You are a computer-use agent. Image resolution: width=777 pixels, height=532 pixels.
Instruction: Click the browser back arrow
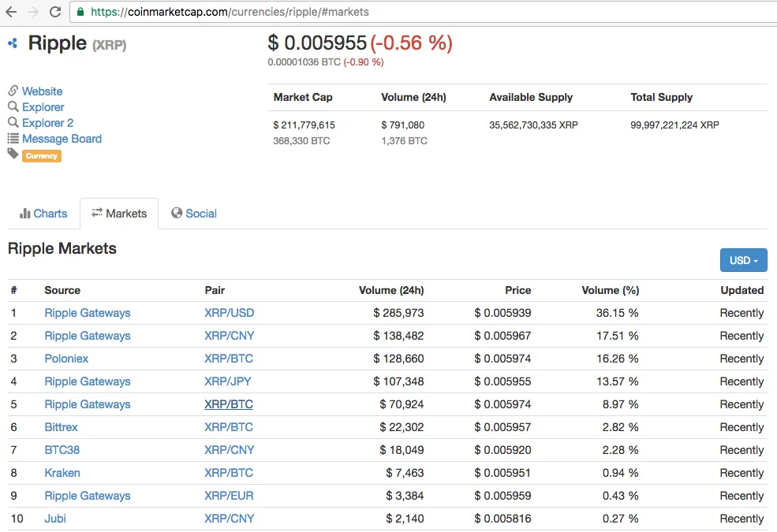(x=11, y=12)
